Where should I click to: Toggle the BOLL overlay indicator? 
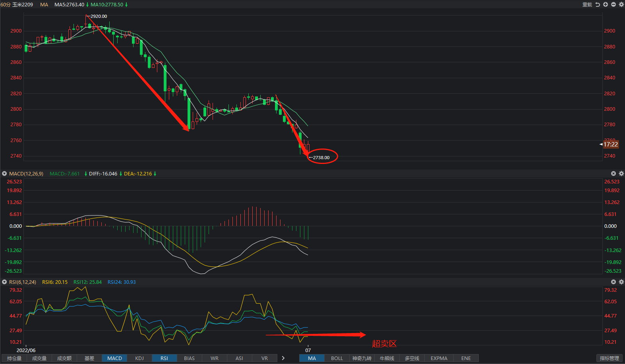pyautogui.click(x=337, y=358)
